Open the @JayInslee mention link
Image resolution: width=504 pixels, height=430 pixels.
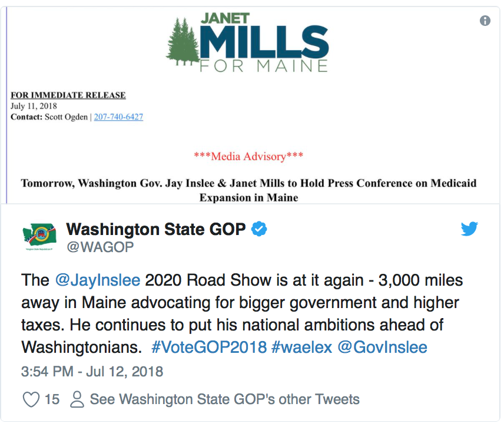pos(98,280)
